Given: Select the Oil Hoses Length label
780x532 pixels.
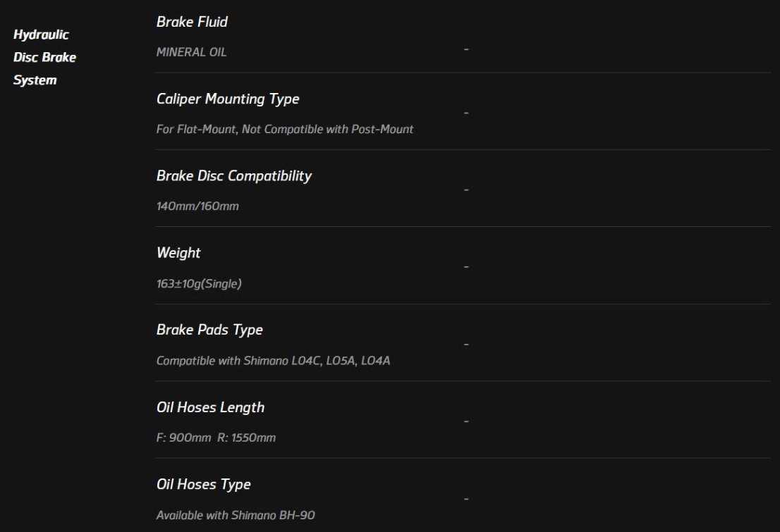Looking at the screenshot, I should coord(210,408).
